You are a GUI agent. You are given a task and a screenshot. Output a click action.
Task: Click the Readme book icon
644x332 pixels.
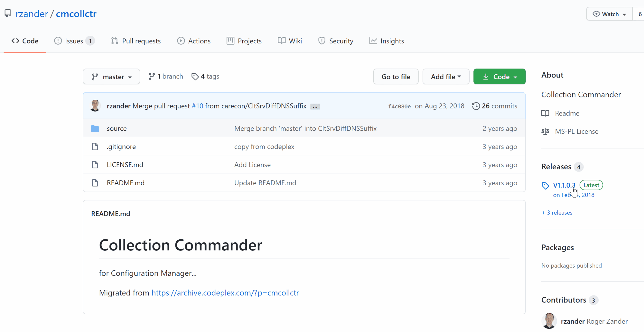pyautogui.click(x=545, y=113)
